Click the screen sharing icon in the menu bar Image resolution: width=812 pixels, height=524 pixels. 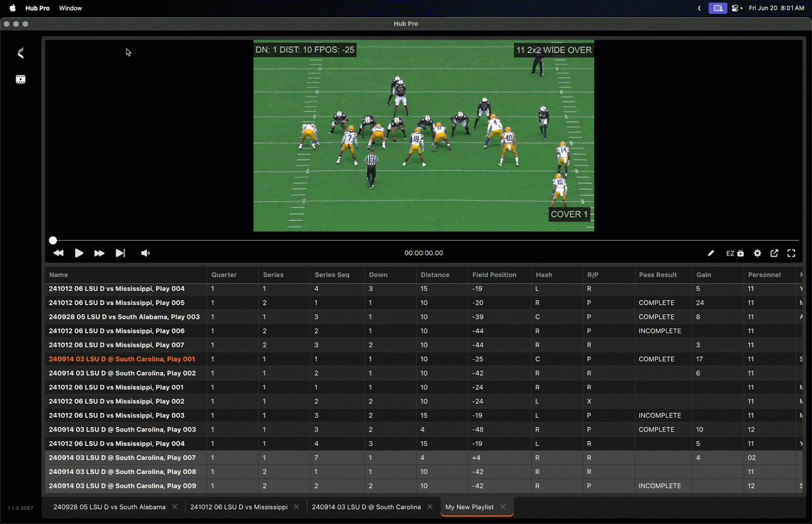pyautogui.click(x=717, y=8)
